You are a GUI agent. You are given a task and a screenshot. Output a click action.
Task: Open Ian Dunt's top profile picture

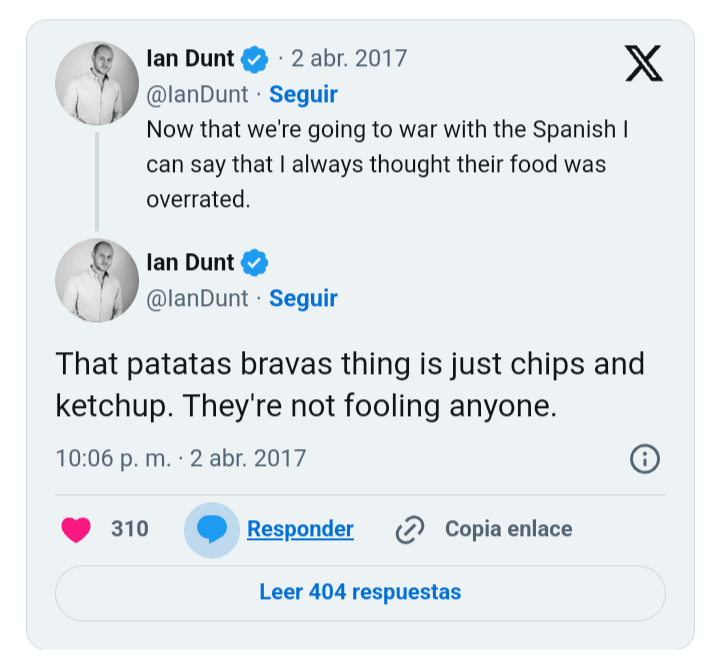(96, 83)
